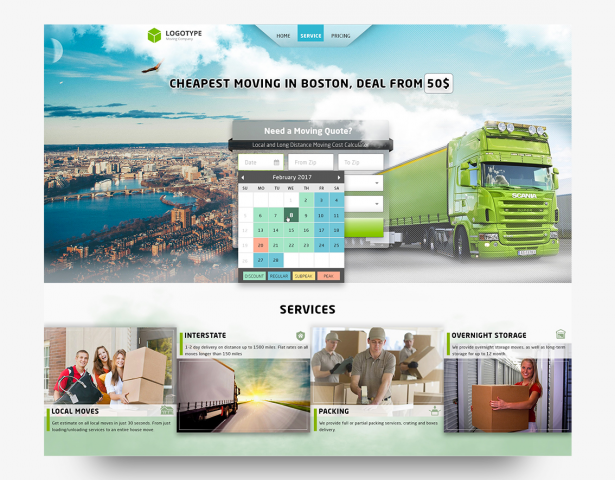Select February 6 in calendar

(260, 215)
